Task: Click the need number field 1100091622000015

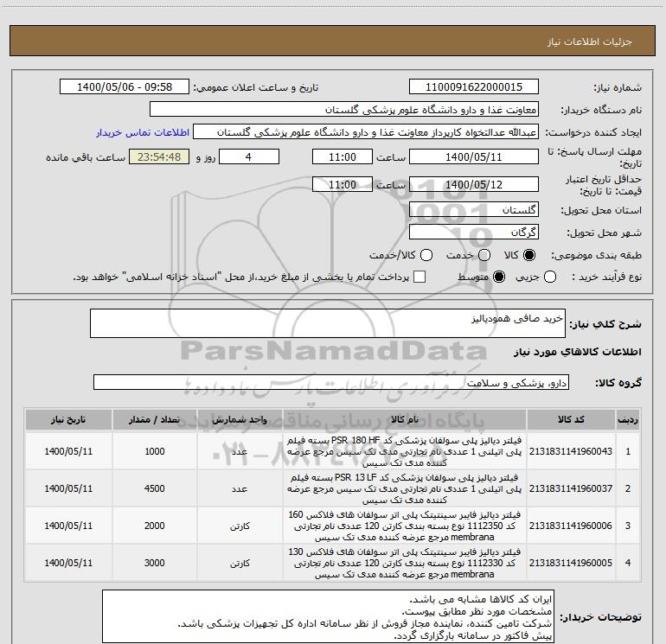Action: (474, 87)
